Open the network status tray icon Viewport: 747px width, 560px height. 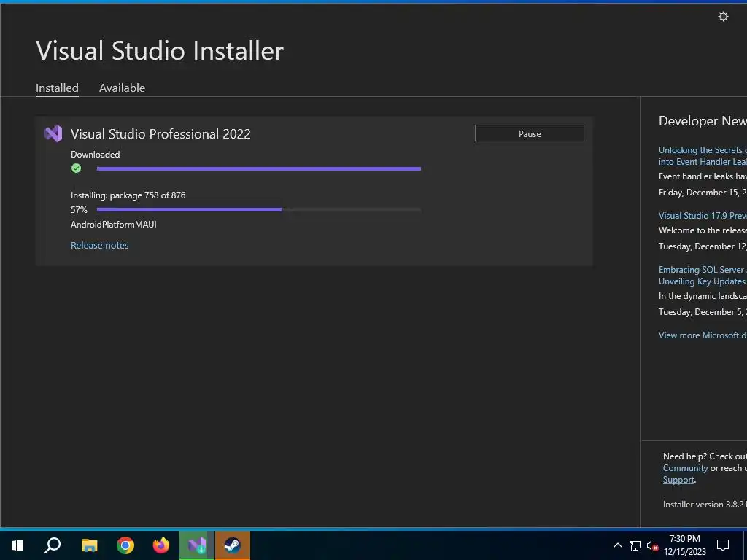click(x=635, y=545)
